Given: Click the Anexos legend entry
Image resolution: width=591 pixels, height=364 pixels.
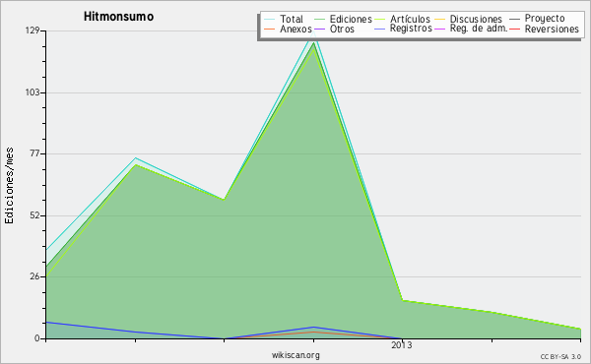Looking at the screenshot, I should (x=295, y=29).
